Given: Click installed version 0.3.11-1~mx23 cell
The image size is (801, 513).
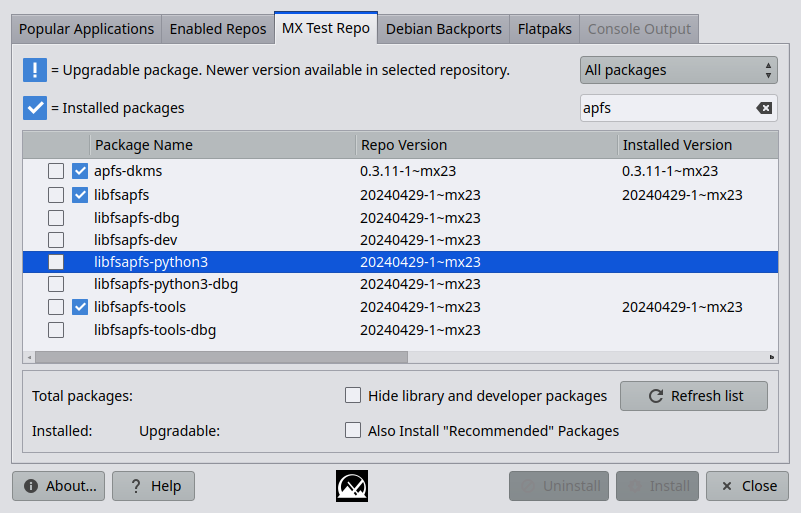Looking at the screenshot, I should click(x=670, y=171).
